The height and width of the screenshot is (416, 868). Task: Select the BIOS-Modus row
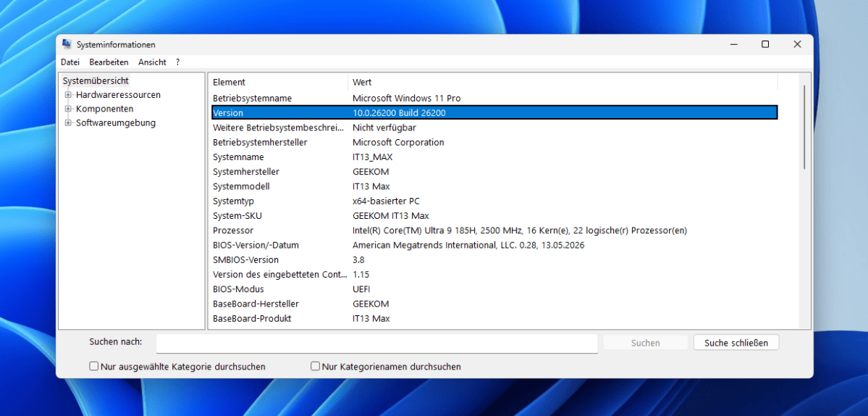click(494, 289)
